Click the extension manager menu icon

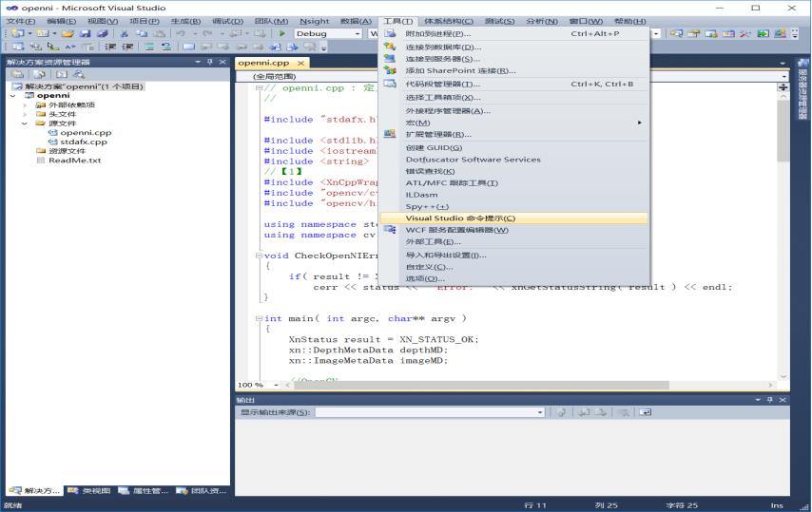(390, 135)
